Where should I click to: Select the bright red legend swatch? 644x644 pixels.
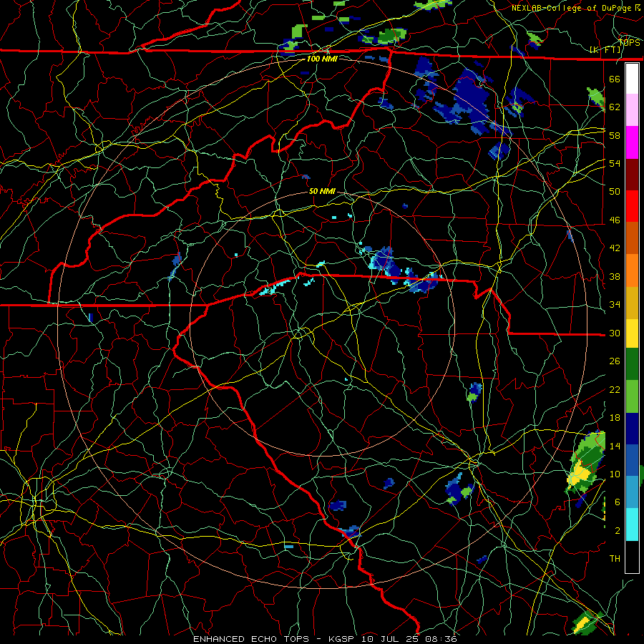pos(632,206)
